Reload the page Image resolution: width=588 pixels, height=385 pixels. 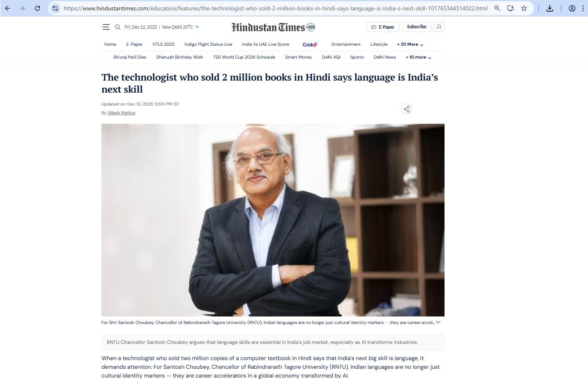click(x=37, y=8)
